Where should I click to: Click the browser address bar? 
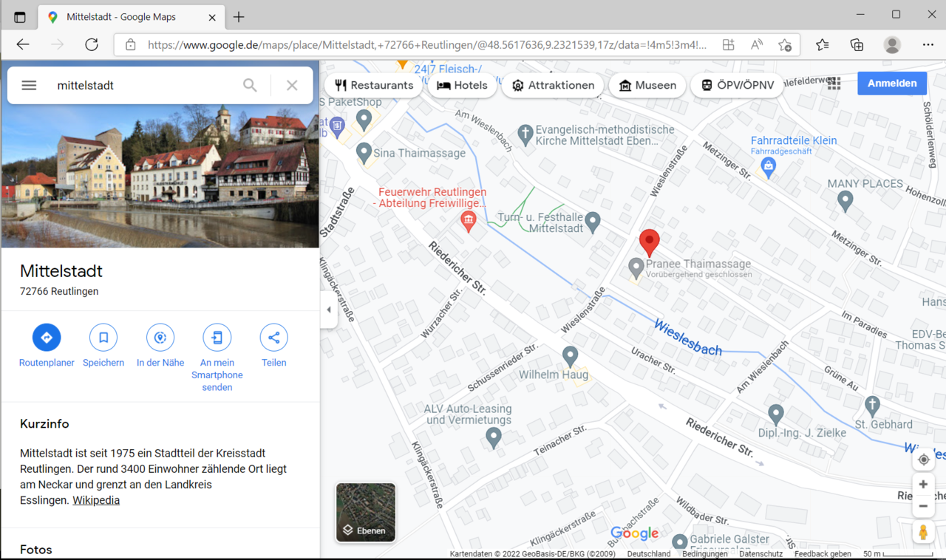[427, 45]
